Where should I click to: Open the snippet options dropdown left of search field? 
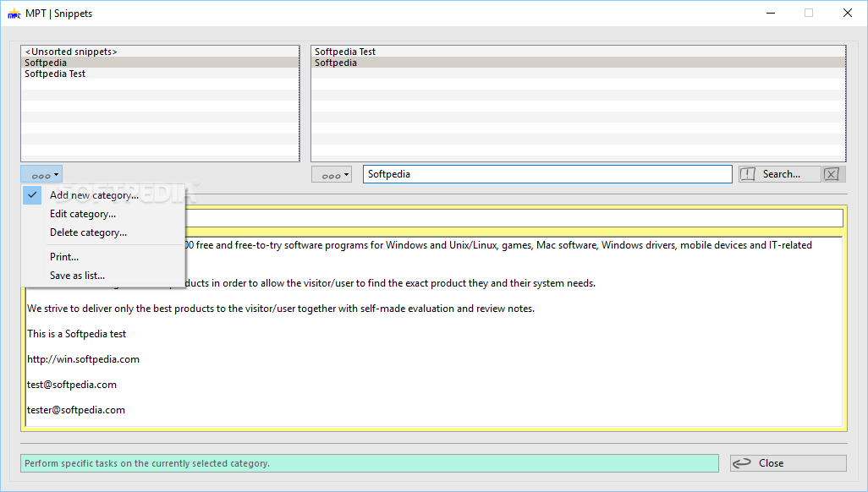pyautogui.click(x=332, y=174)
